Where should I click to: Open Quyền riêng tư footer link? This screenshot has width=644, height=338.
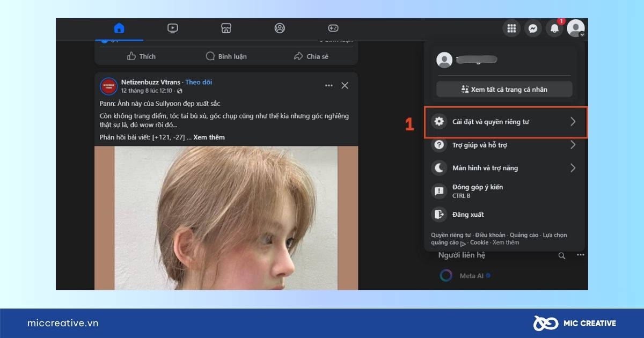coord(451,235)
